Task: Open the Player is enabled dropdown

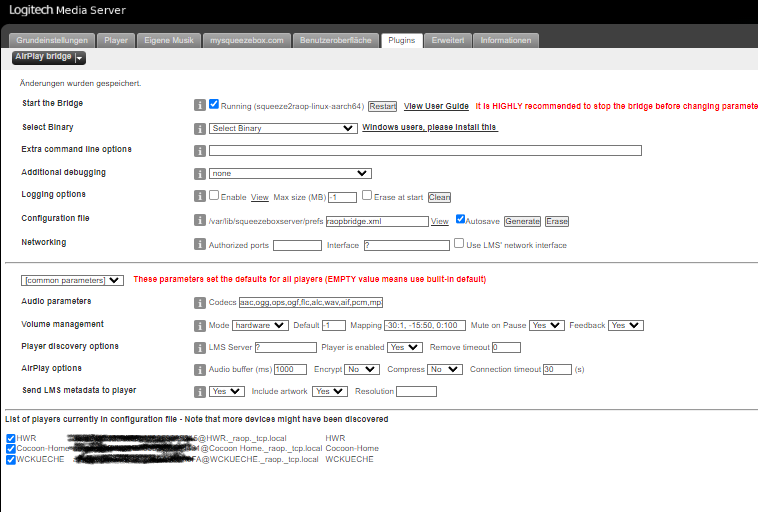Action: point(405,347)
